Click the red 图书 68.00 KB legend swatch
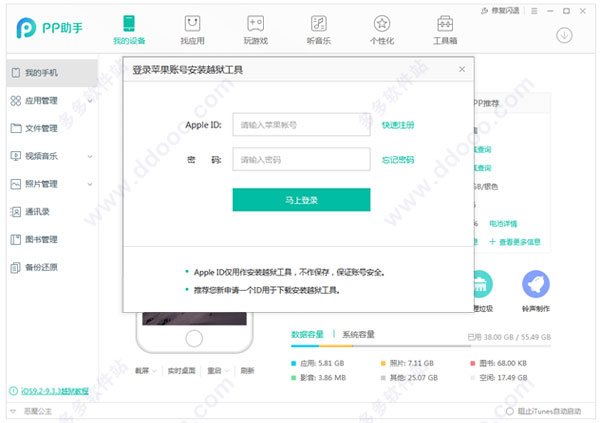 (x=473, y=363)
